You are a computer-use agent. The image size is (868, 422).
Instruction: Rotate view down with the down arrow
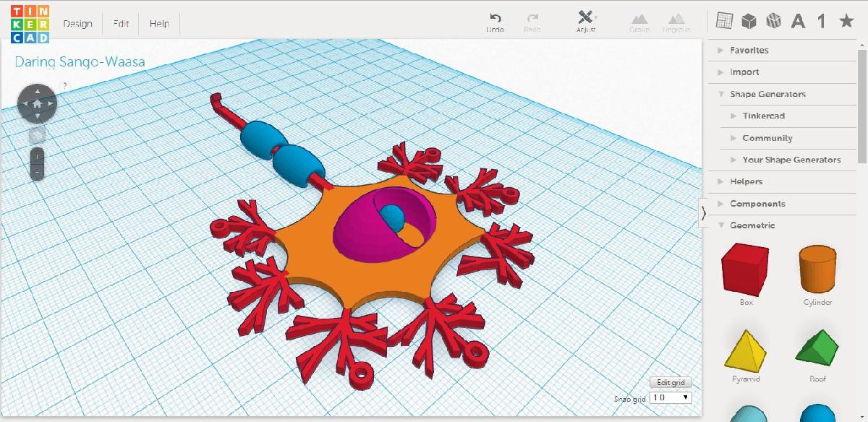click(37, 118)
